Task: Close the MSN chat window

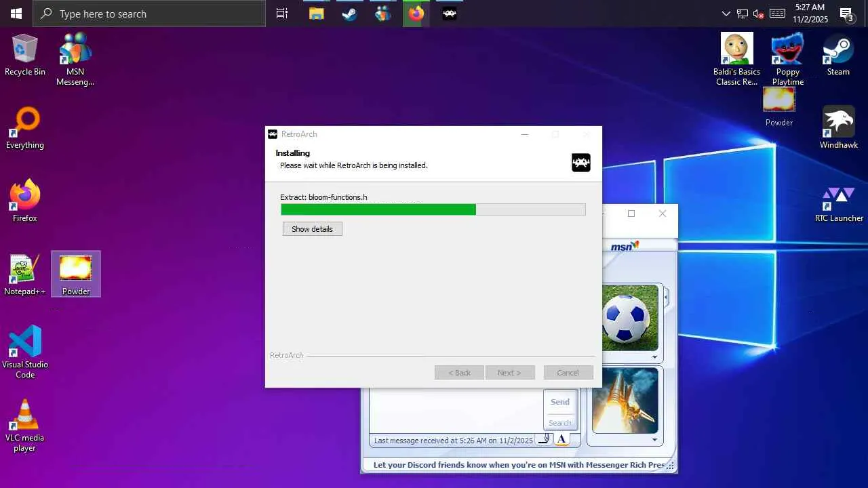Action: click(663, 213)
